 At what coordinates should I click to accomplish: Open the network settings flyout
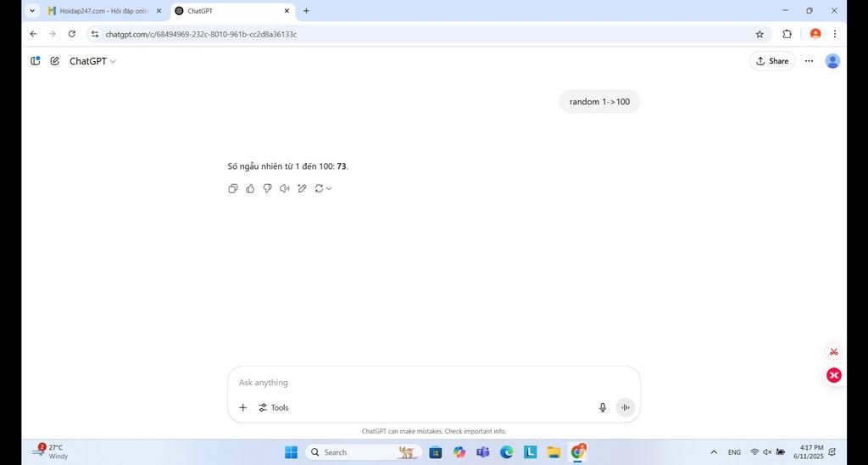click(754, 452)
